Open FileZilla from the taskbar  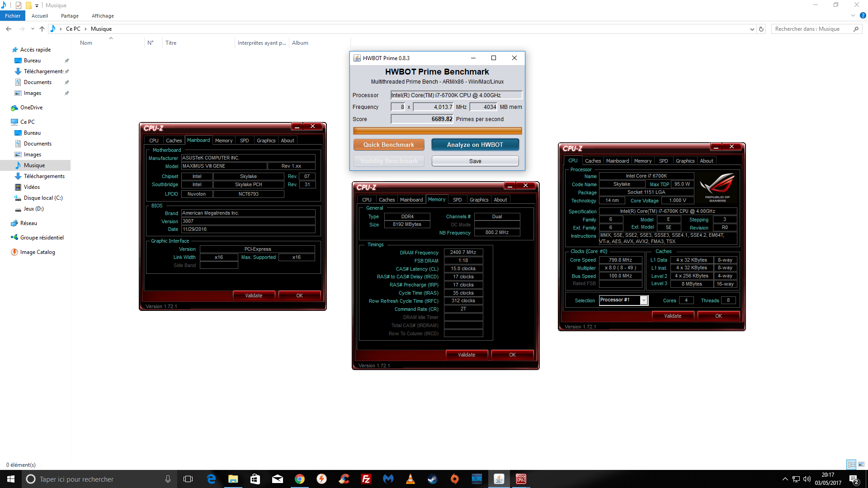[x=366, y=479]
